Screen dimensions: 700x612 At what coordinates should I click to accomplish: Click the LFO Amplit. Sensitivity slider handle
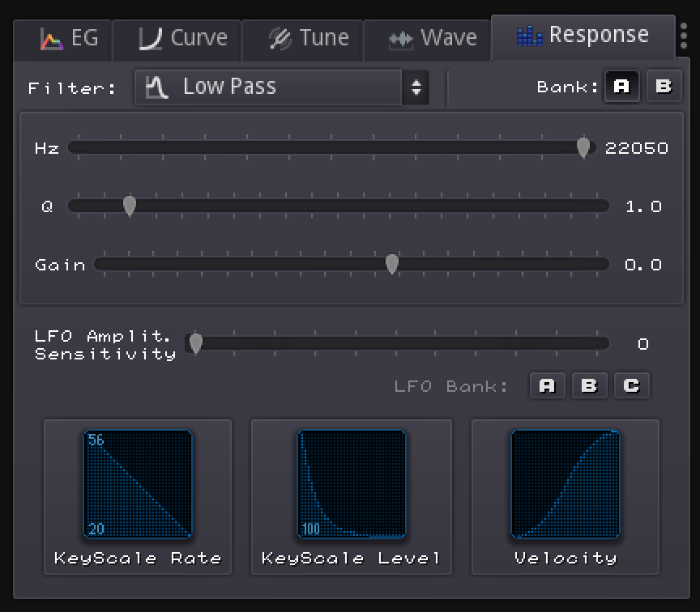[196, 343]
